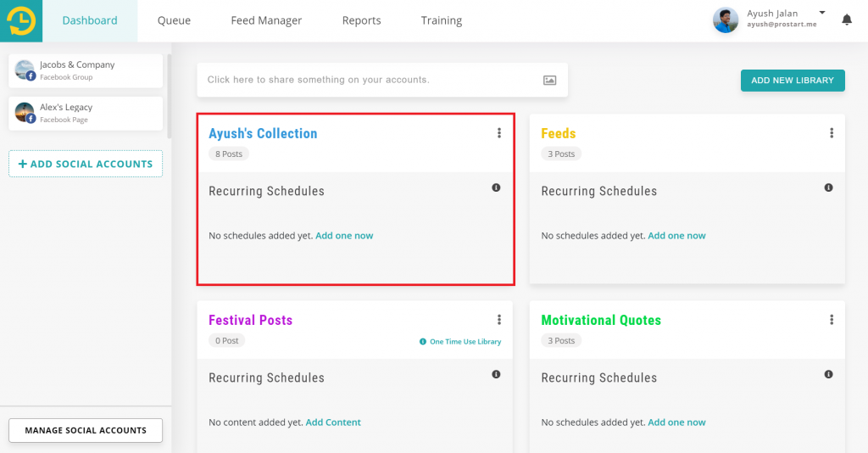Click the yellow clock logo icon
868x453 pixels.
(21, 21)
